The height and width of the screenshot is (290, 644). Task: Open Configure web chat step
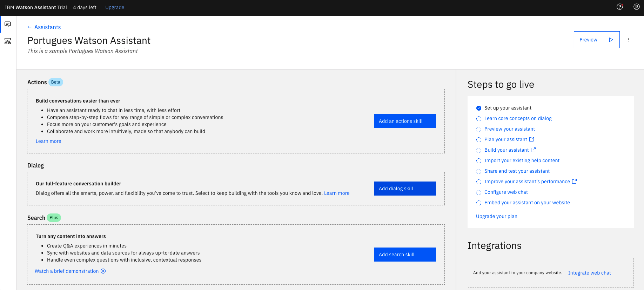(x=506, y=192)
